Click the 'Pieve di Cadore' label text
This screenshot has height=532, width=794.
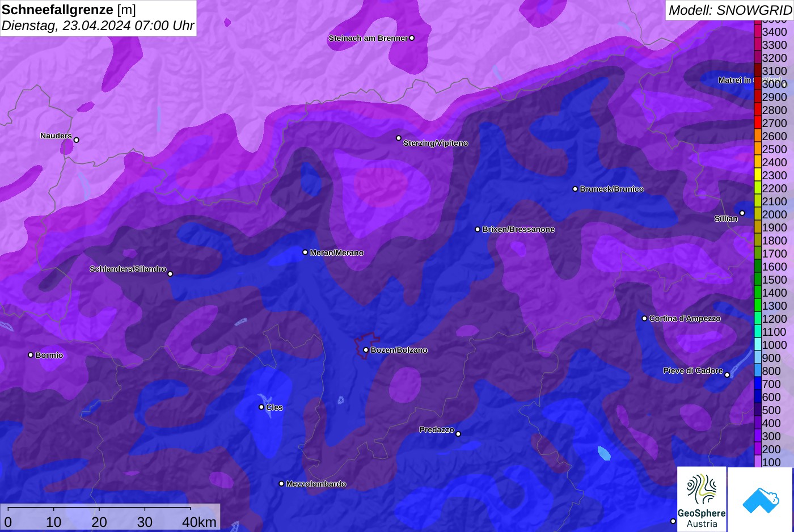pyautogui.click(x=693, y=370)
